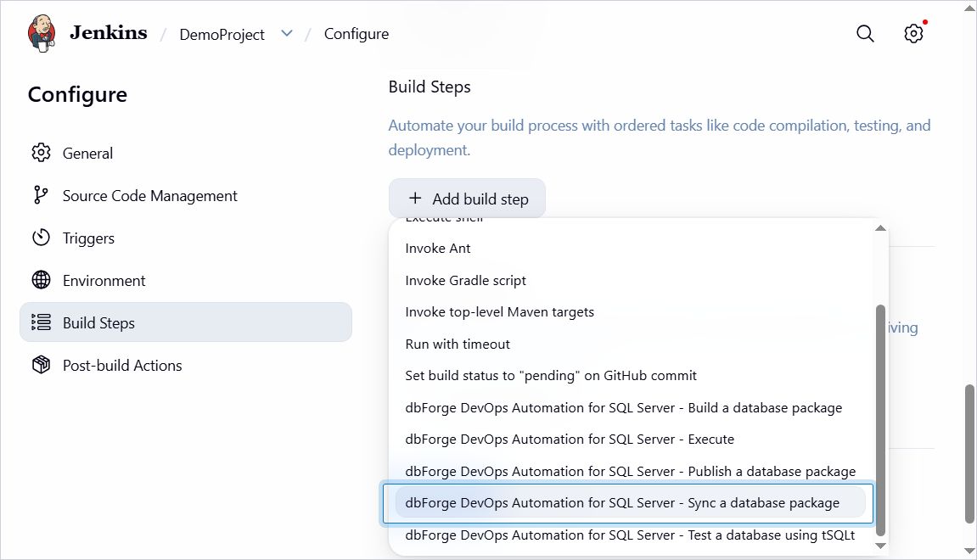This screenshot has height=560, width=977.
Task: Click the dropdown scroll down arrow
Action: [x=880, y=546]
